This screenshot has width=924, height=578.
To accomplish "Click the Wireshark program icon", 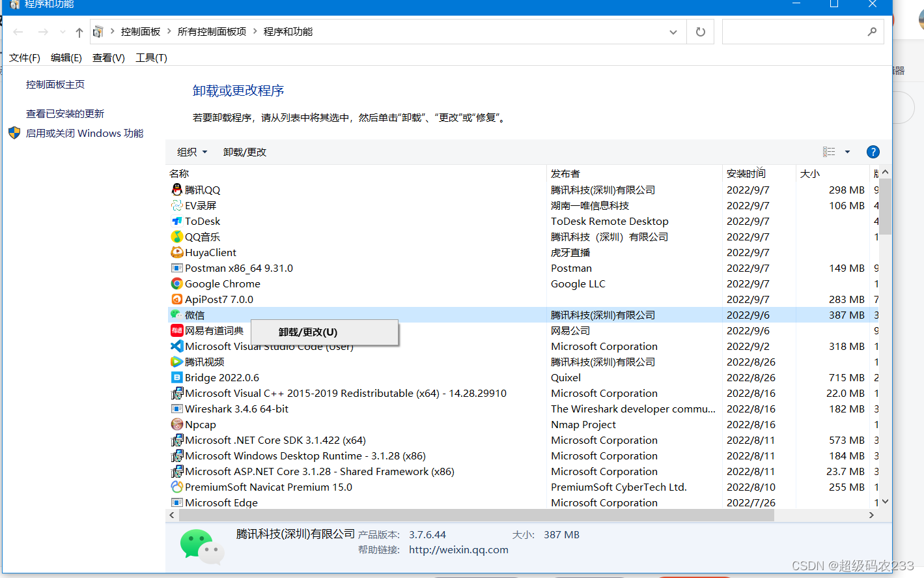I will [x=176, y=409].
